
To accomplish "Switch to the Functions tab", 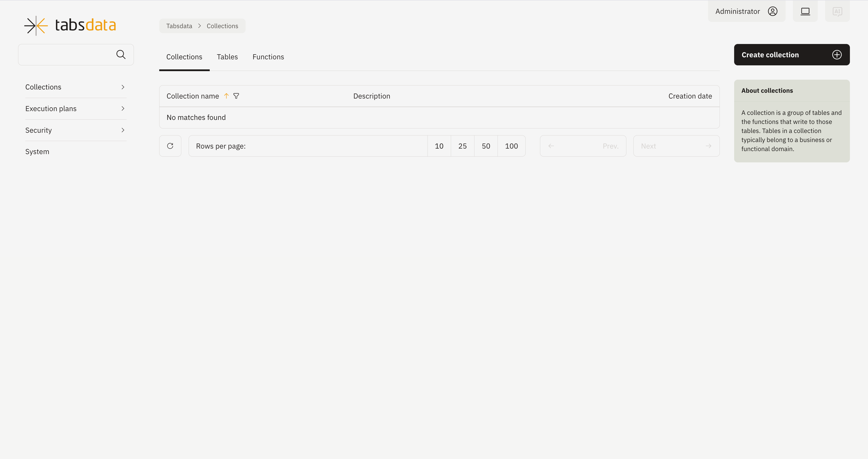I will coord(268,57).
